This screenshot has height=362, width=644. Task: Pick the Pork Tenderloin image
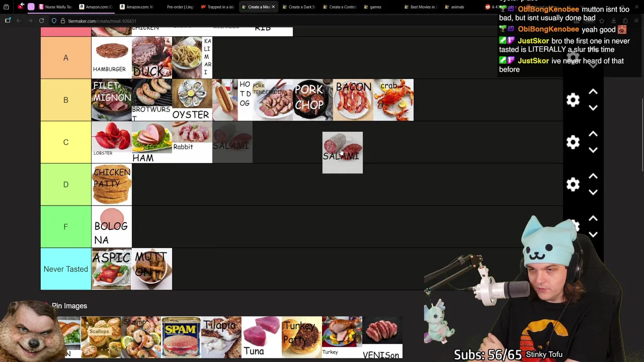273,100
